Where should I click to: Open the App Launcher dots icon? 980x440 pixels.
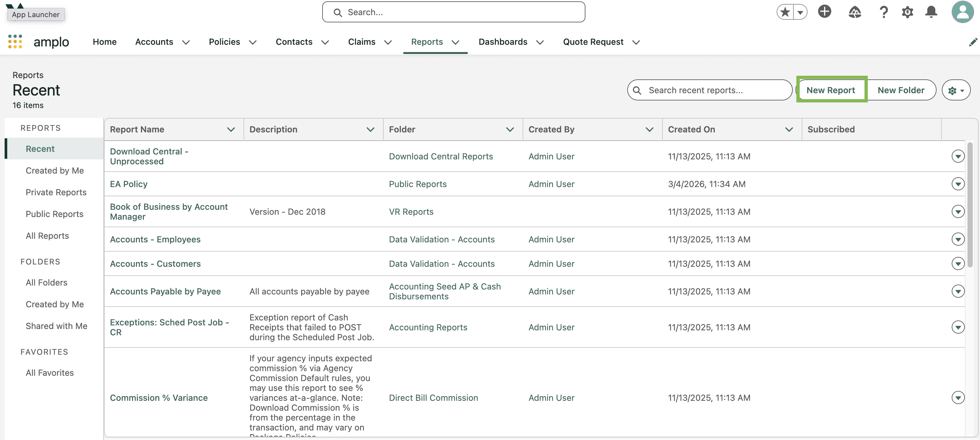tap(15, 41)
